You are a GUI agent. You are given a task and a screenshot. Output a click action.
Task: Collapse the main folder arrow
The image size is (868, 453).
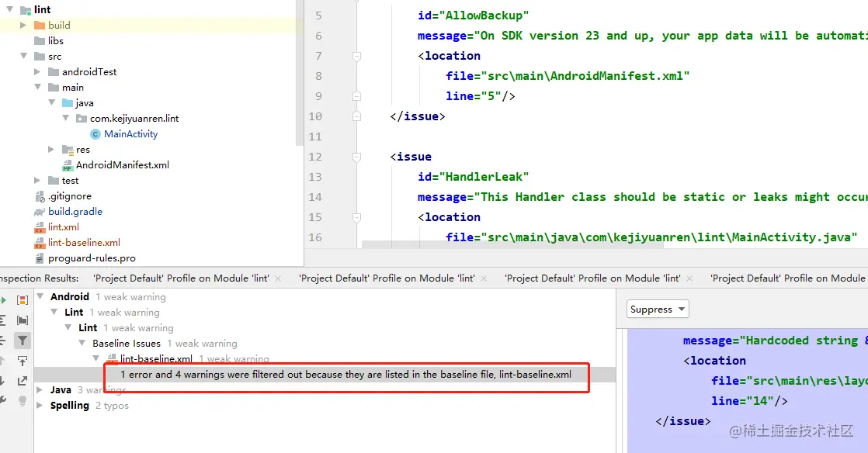click(37, 87)
